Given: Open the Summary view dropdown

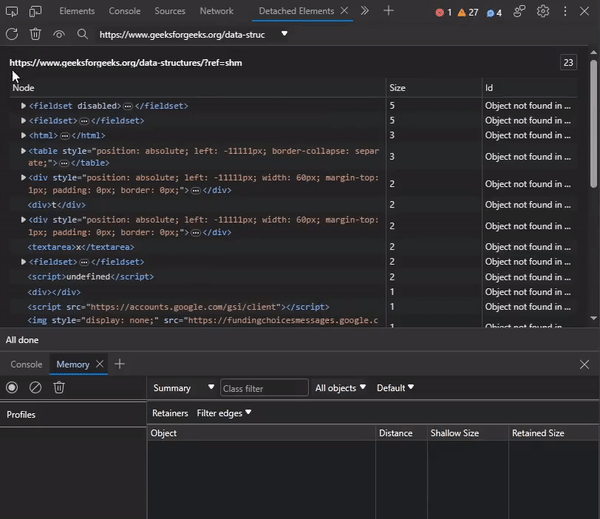Looking at the screenshot, I should pos(184,388).
